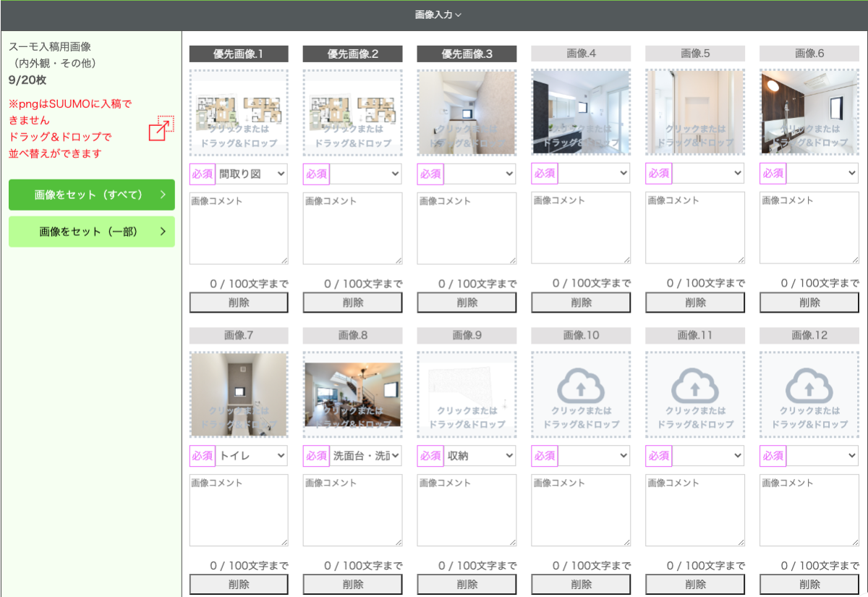
Task: Click the external link popup icon in sidebar
Action: [161, 128]
